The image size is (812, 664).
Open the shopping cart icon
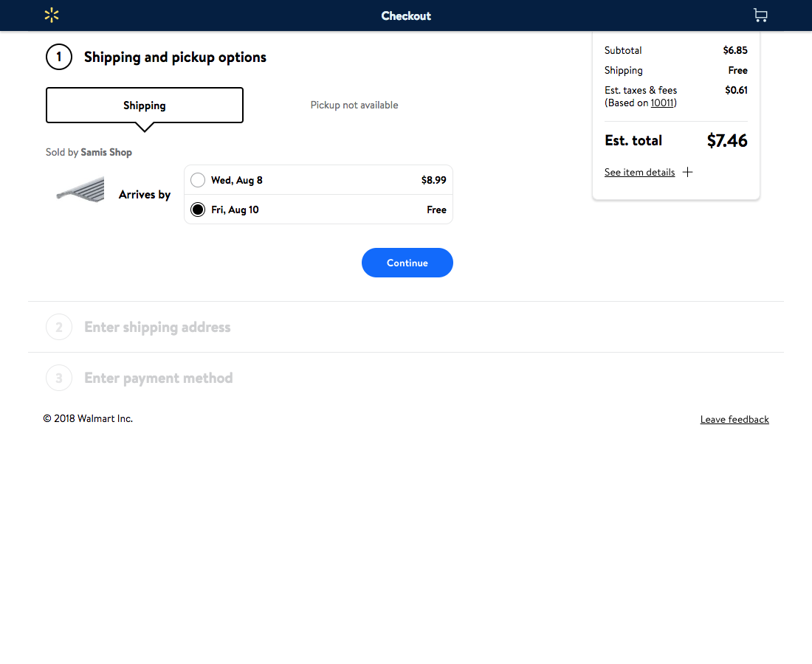point(760,15)
